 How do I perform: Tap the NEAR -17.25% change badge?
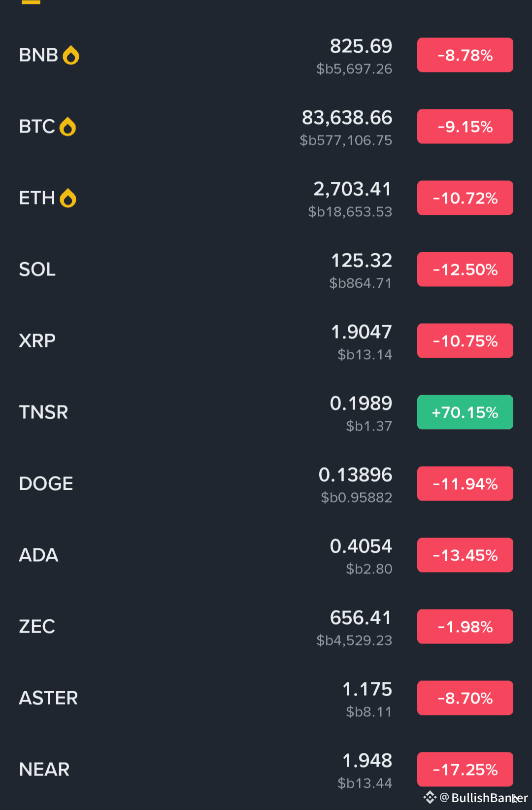click(x=465, y=770)
